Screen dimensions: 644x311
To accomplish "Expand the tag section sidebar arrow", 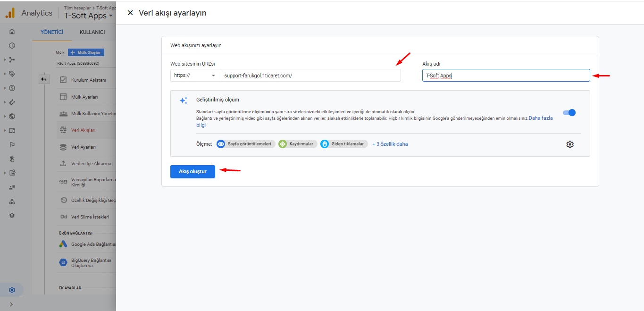I will 5,74.
